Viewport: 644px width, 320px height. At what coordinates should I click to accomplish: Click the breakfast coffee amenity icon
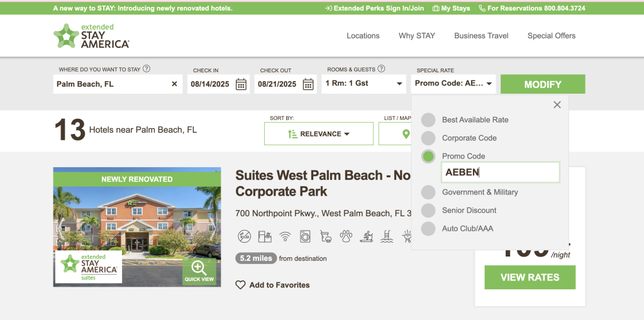pyautogui.click(x=326, y=236)
